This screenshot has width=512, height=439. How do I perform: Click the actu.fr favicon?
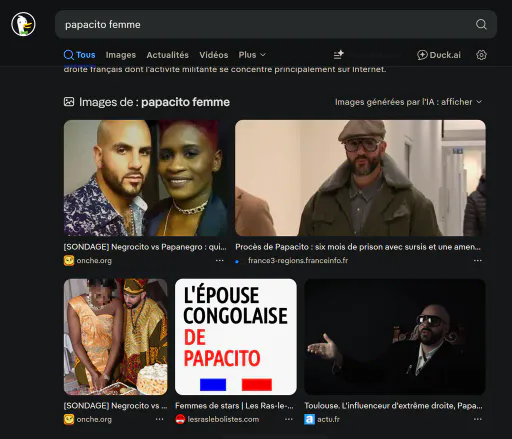[309, 419]
